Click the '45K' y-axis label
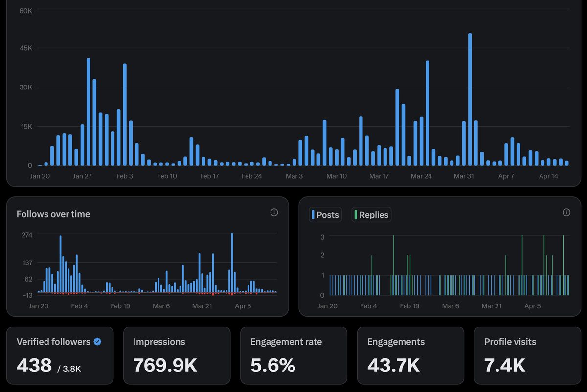 26,48
